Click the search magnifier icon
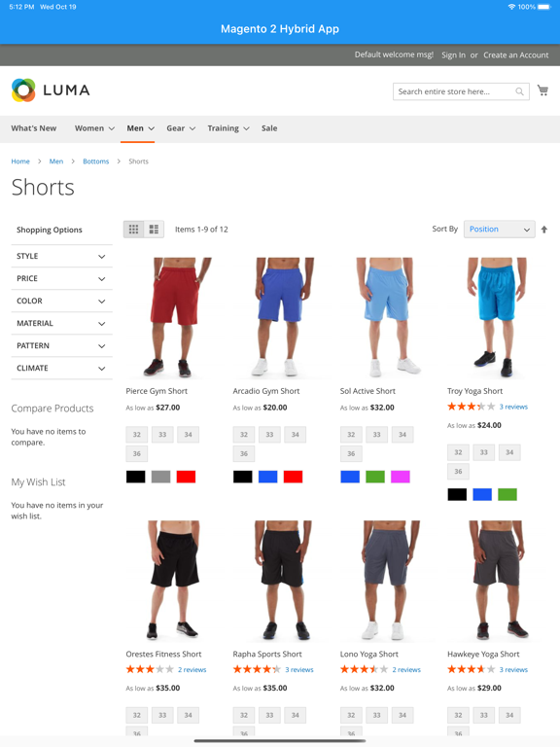The image size is (560, 747). (519, 91)
